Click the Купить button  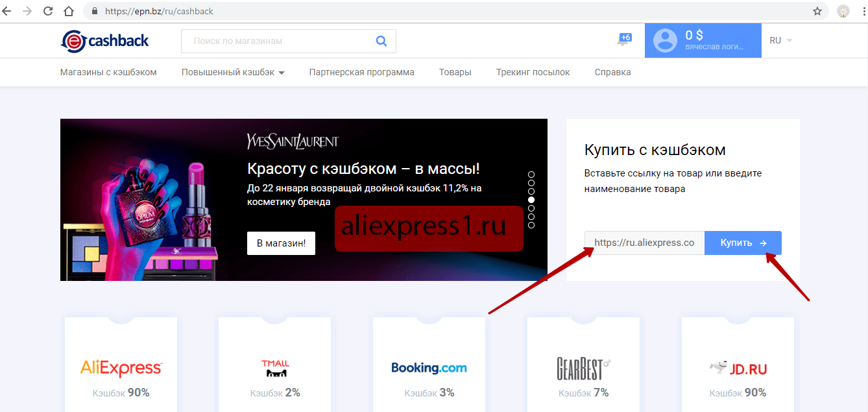coord(743,243)
